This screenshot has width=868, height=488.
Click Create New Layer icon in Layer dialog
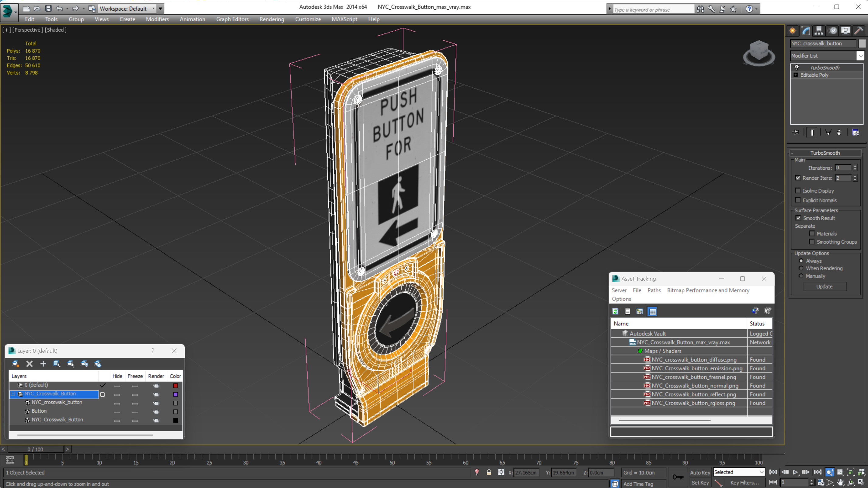(x=16, y=364)
